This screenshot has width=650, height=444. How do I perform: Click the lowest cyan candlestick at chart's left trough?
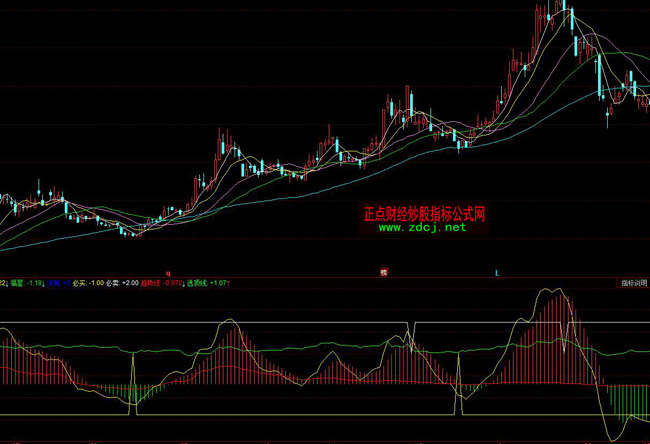coord(120,231)
